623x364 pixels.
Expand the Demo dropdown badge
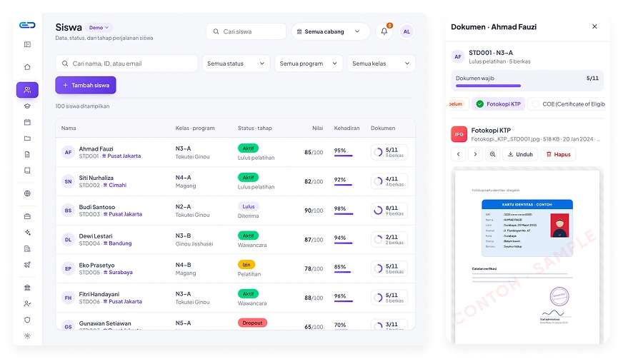[99, 28]
